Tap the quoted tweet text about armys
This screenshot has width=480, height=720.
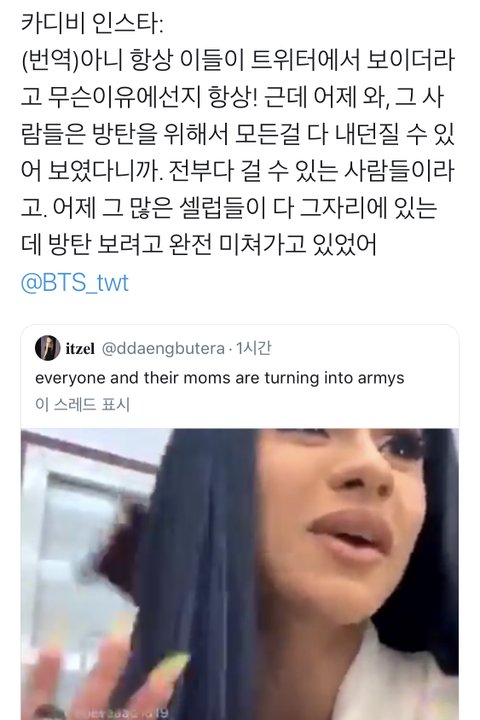pyautogui.click(x=220, y=378)
